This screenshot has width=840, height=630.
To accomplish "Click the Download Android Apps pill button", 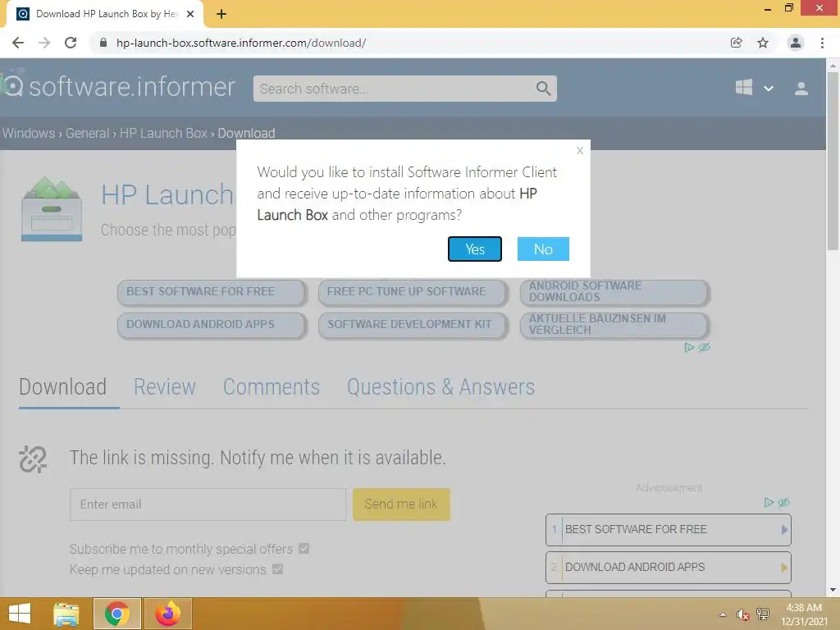I will tap(212, 325).
